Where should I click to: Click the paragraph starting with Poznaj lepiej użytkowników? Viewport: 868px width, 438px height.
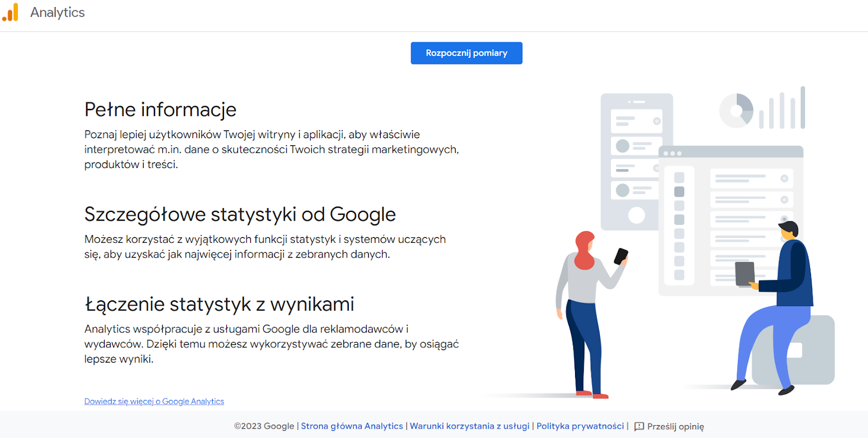point(271,150)
